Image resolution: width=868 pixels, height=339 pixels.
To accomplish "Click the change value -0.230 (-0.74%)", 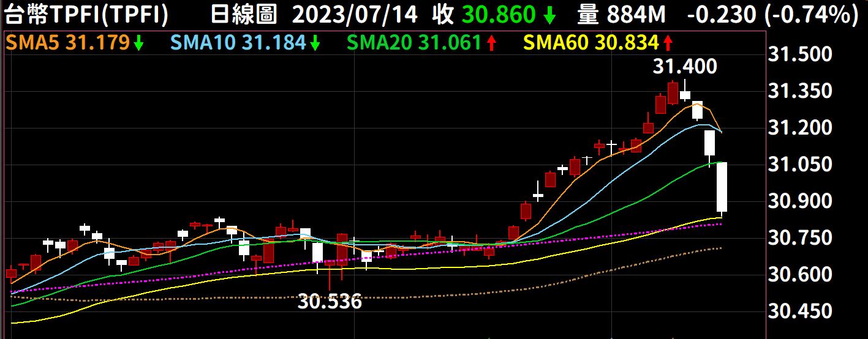I will 772,15.
